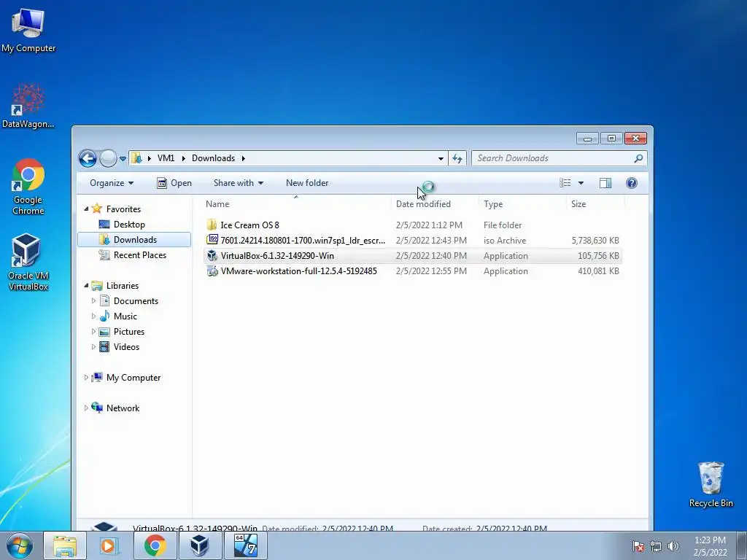
Task: Open Windows Explorer from the taskbar
Action: tap(65, 545)
